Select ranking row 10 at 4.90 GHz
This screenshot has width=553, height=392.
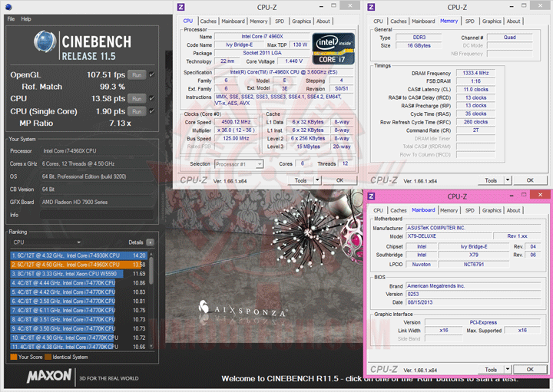pos(79,338)
